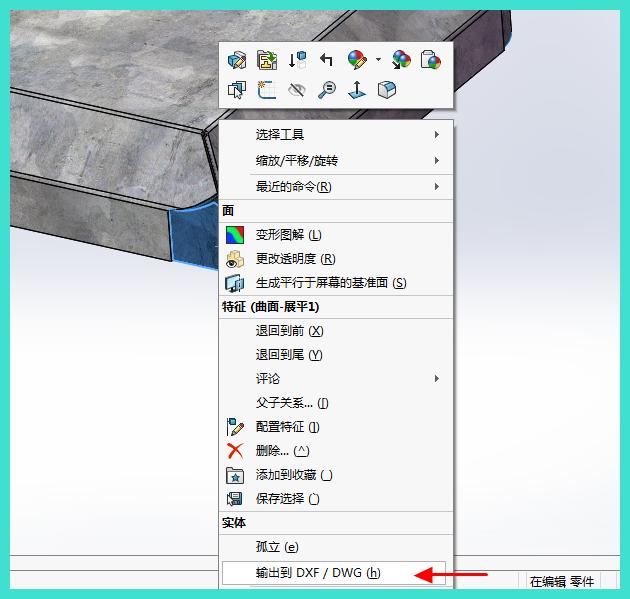Screen dimensions: 630x599
Task: Click the Normal To icon with upward arrow
Action: tap(357, 90)
